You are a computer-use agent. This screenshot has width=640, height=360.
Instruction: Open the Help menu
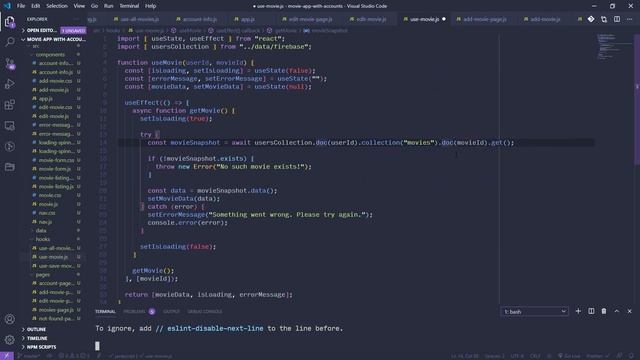coord(151,6)
